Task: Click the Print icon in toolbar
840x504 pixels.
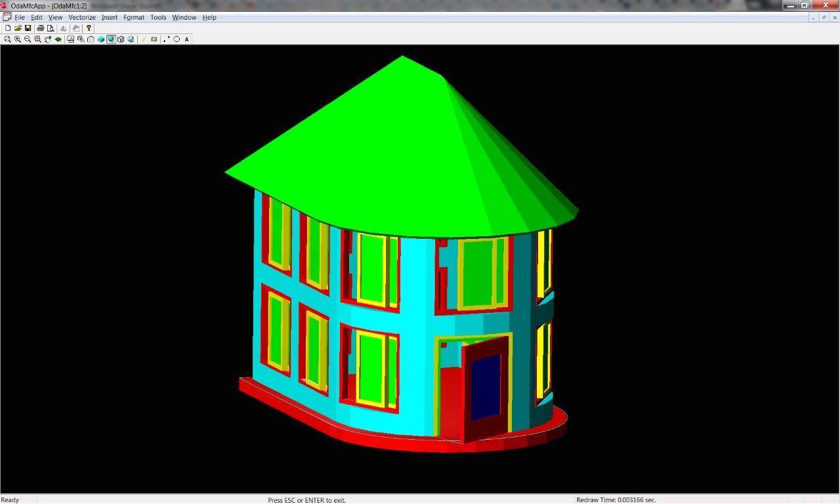Action: click(x=40, y=28)
